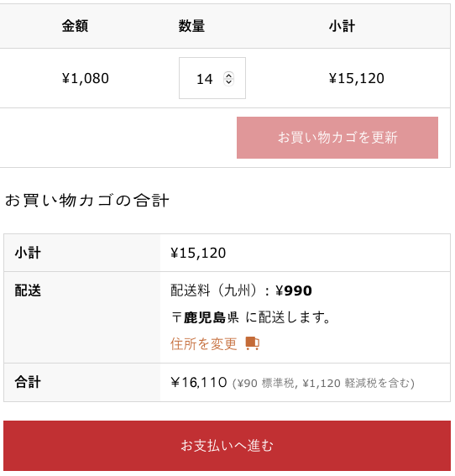Click the 小計 label in the totals table

click(28, 253)
